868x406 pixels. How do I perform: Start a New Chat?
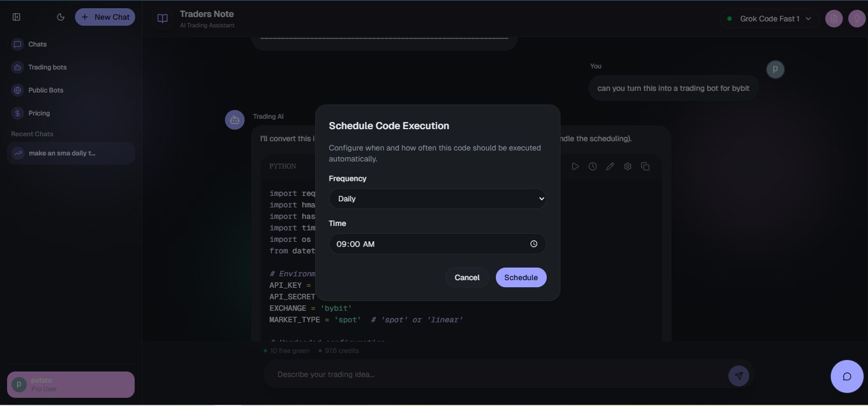click(x=105, y=17)
